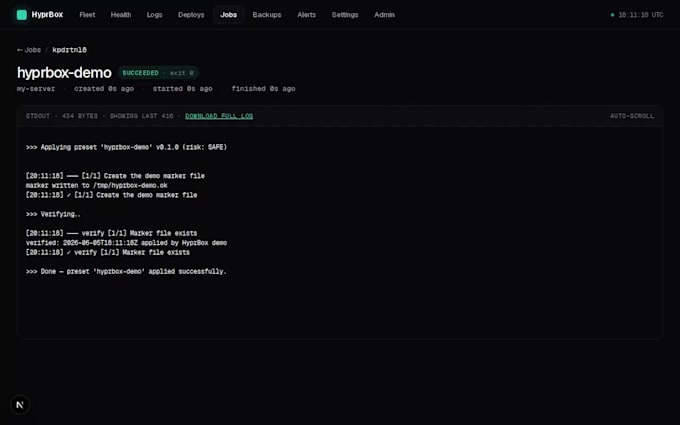
Task: Click the UTC clock in header
Action: (641, 15)
